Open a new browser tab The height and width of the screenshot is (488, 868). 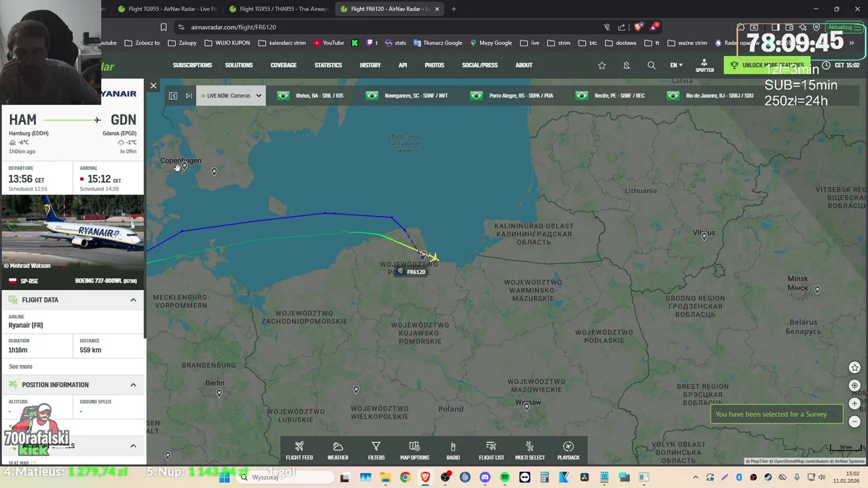click(x=454, y=9)
